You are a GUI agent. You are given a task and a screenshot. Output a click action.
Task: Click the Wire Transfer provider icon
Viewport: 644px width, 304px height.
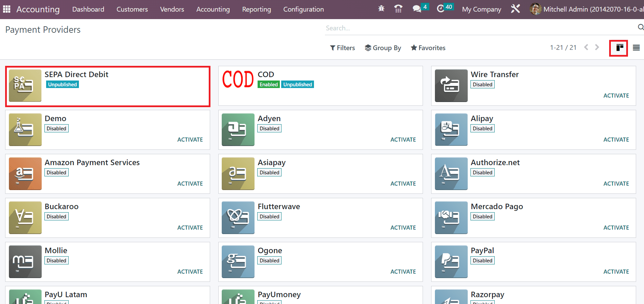451,86
